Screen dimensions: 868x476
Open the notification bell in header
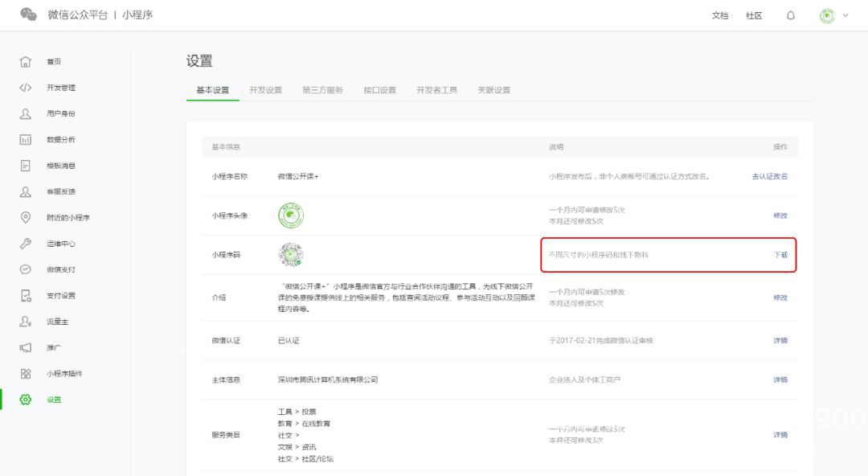click(x=791, y=15)
